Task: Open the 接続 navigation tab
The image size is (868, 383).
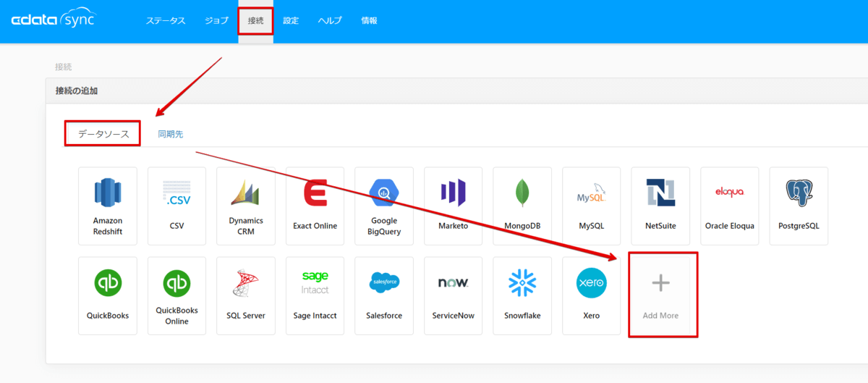Action: [256, 21]
